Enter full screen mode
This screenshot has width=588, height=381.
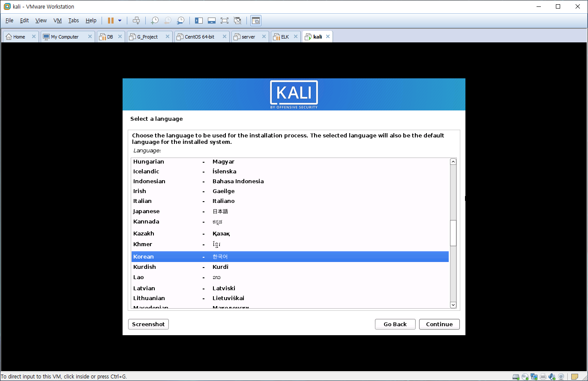(224, 21)
